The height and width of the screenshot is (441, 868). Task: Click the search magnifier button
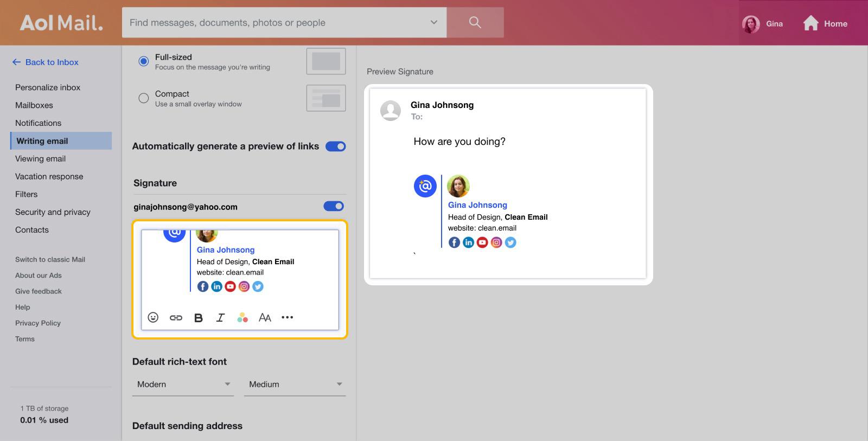click(x=475, y=22)
